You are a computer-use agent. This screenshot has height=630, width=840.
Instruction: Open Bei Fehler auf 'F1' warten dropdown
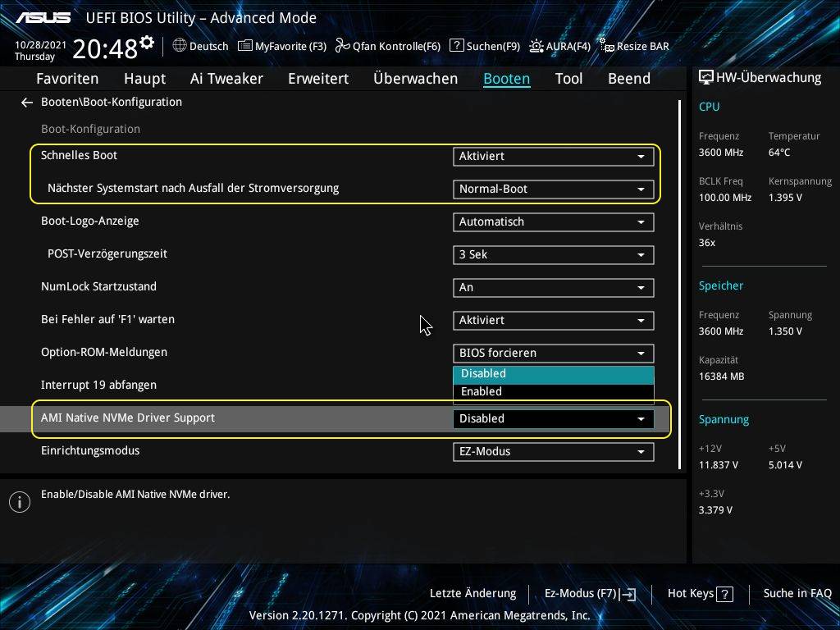click(x=554, y=321)
